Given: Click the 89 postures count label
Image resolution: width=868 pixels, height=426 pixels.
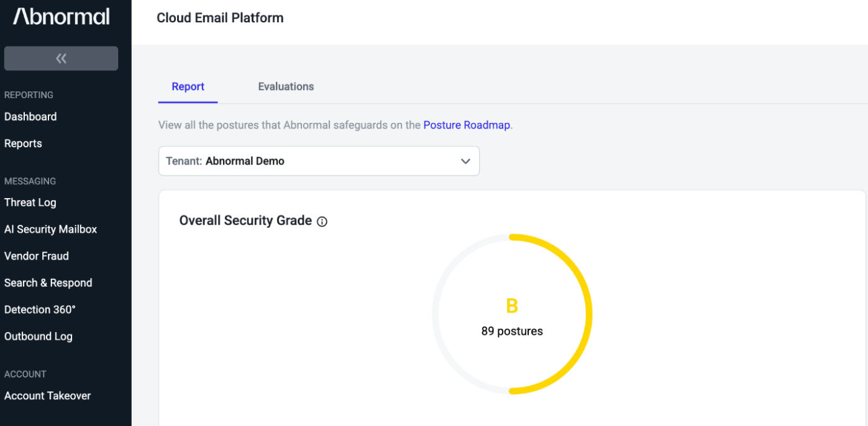Looking at the screenshot, I should [512, 332].
